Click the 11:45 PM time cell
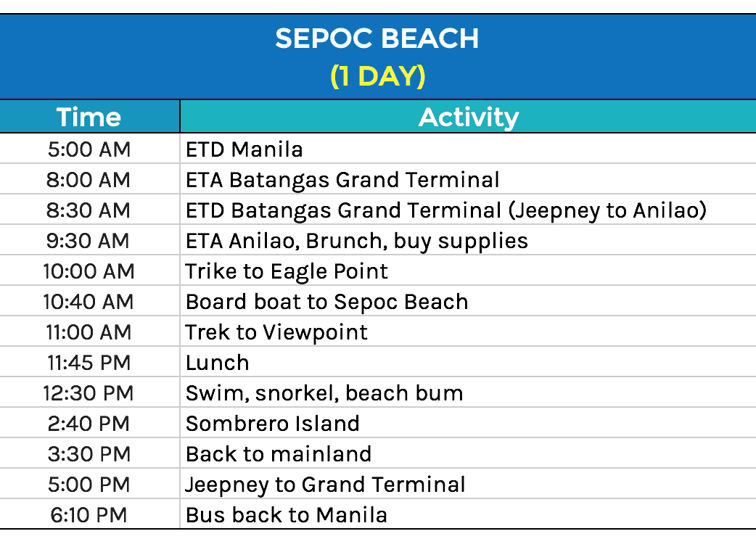 pos(89,363)
